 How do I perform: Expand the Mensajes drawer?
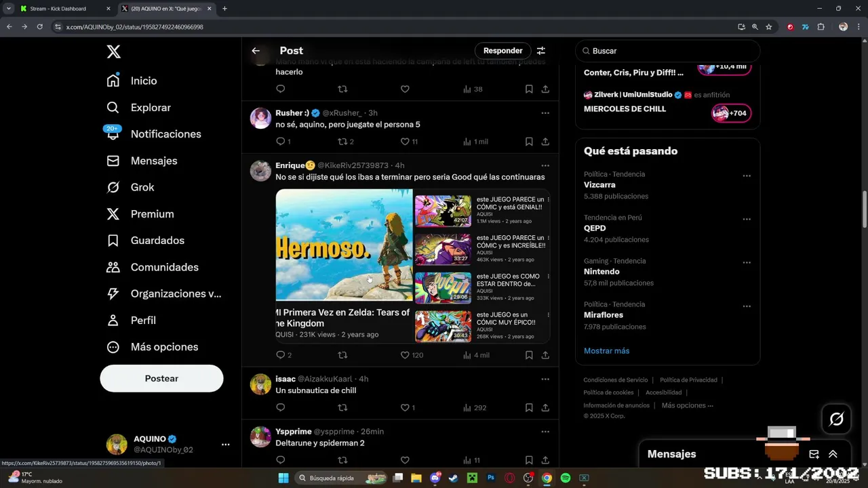tap(833, 454)
